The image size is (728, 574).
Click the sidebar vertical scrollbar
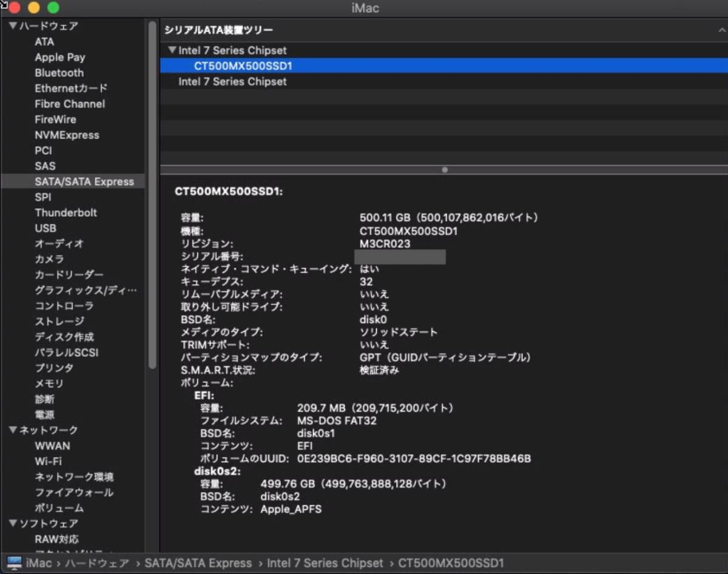pos(152,194)
